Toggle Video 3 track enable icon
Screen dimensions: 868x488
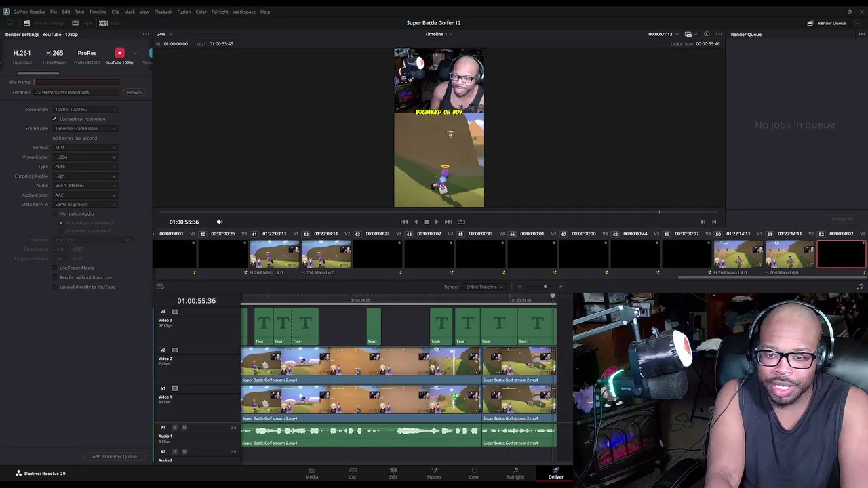click(175, 312)
